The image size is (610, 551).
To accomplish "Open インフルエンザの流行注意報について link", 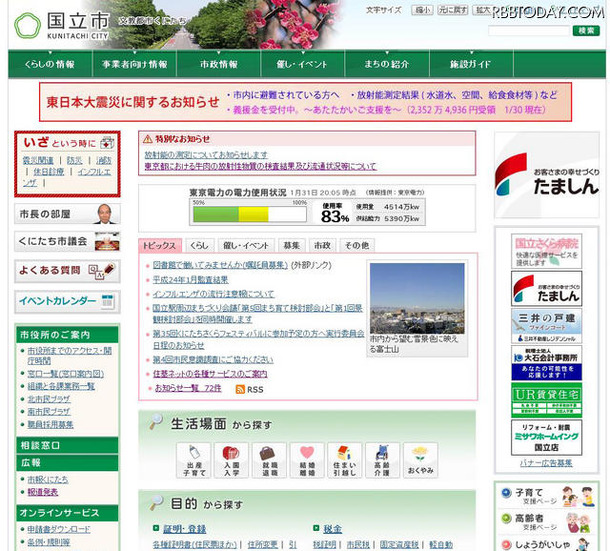I will click(213, 294).
